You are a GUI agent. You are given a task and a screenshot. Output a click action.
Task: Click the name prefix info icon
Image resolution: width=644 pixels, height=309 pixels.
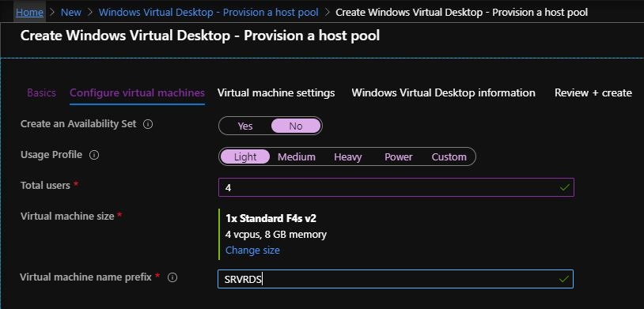point(172,278)
